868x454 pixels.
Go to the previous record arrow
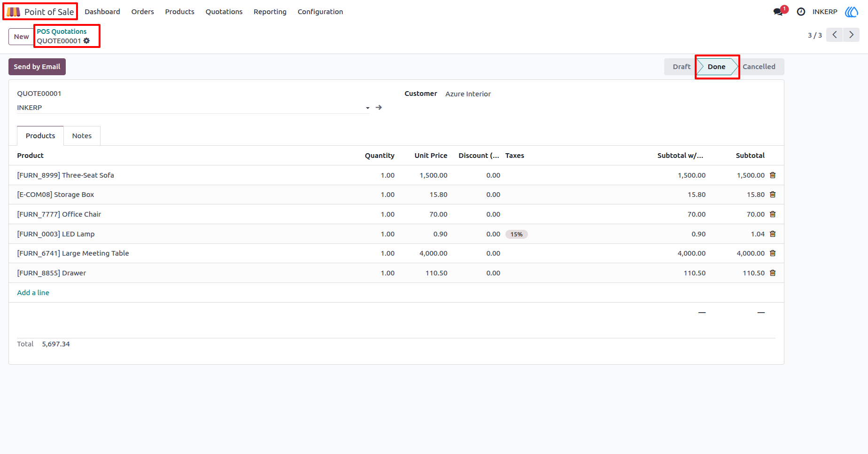pyautogui.click(x=835, y=35)
